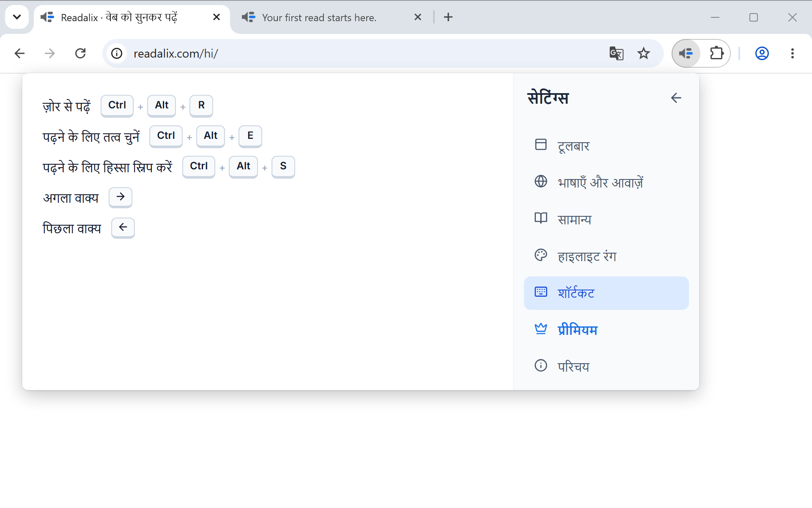Open Chrome's three-dot menu
Viewport: 812px width, 508px height.
coord(792,53)
